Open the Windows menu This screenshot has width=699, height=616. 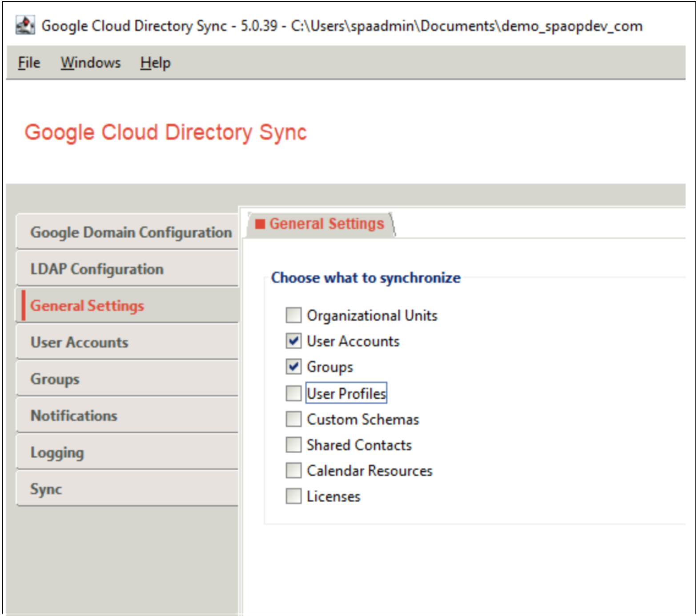pos(91,63)
